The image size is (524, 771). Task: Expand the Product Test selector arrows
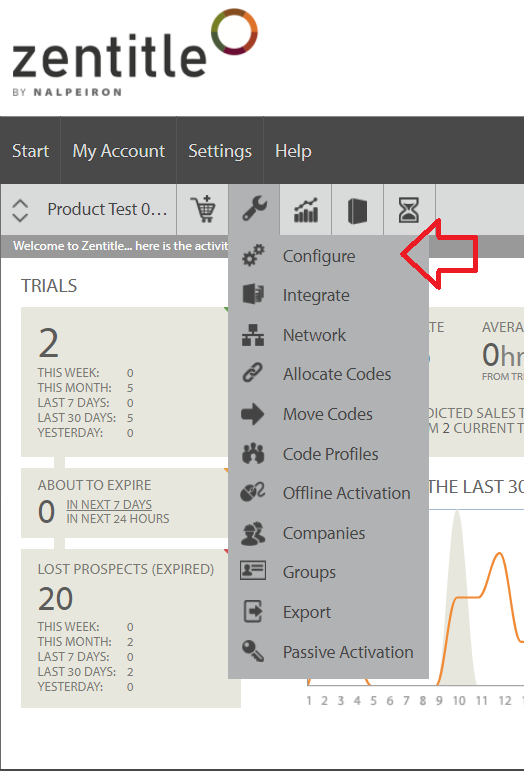pyautogui.click(x=20, y=210)
